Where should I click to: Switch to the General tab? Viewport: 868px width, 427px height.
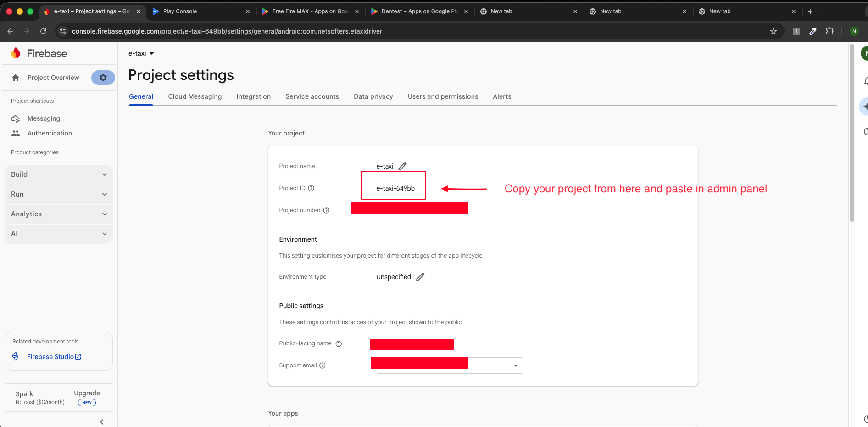coord(141,96)
